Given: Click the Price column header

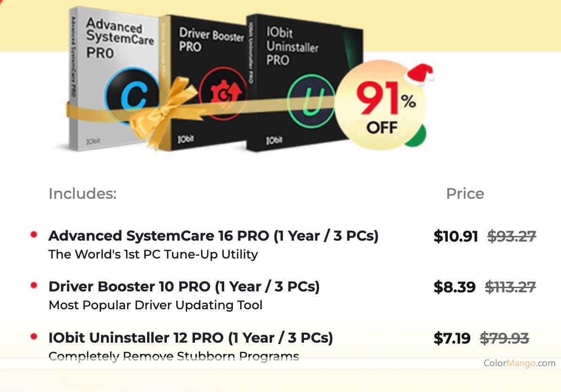Looking at the screenshot, I should (465, 194).
